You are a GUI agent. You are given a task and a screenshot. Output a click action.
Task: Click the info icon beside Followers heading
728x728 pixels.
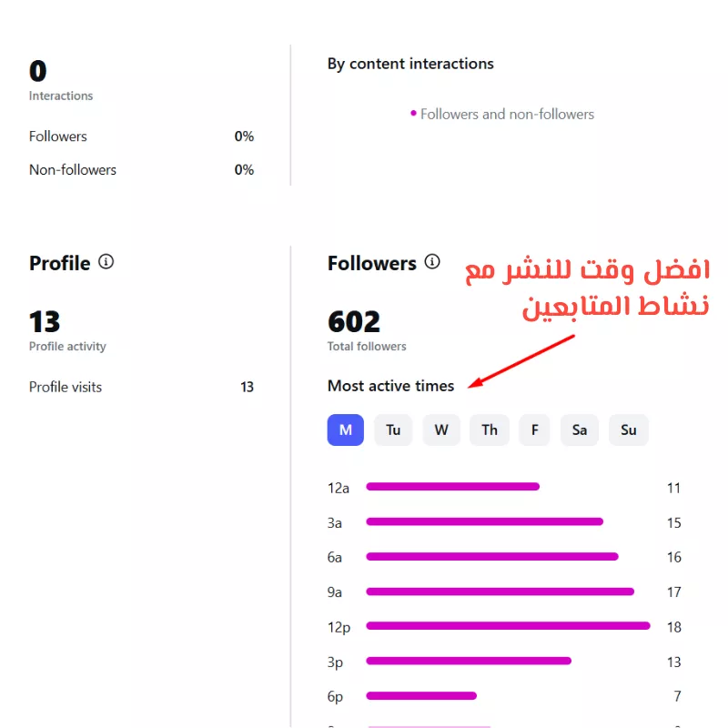[x=432, y=262]
